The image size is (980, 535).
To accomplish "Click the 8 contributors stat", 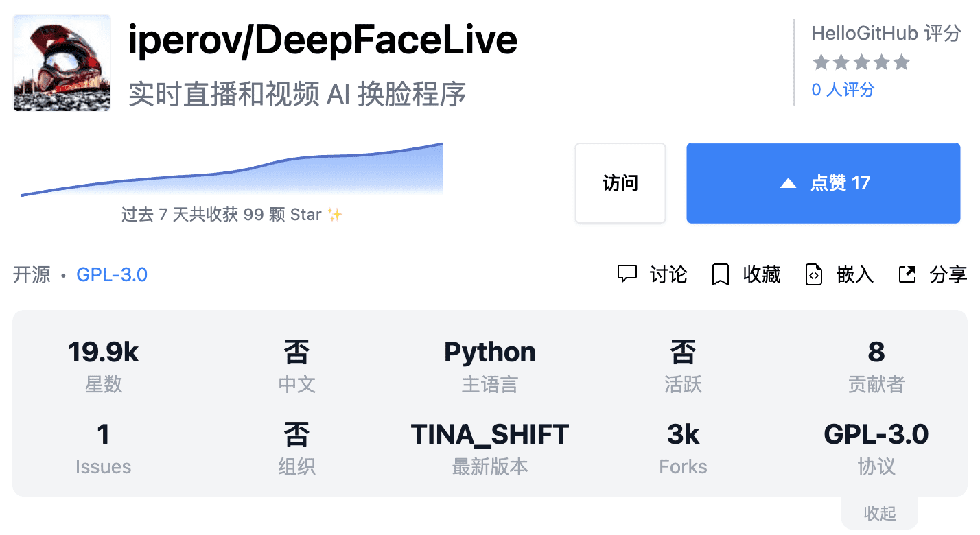I will 876,353.
